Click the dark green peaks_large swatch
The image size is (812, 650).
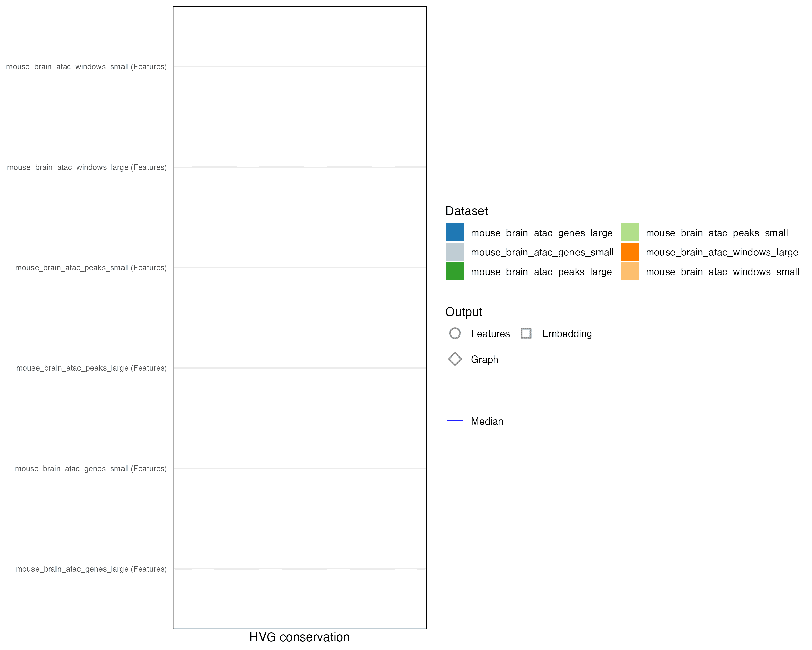pyautogui.click(x=455, y=271)
